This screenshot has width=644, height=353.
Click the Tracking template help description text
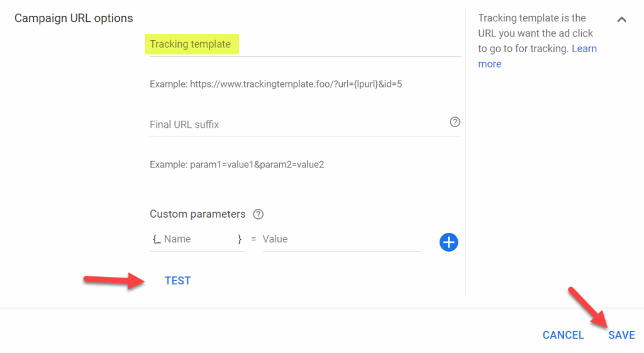[535, 33]
